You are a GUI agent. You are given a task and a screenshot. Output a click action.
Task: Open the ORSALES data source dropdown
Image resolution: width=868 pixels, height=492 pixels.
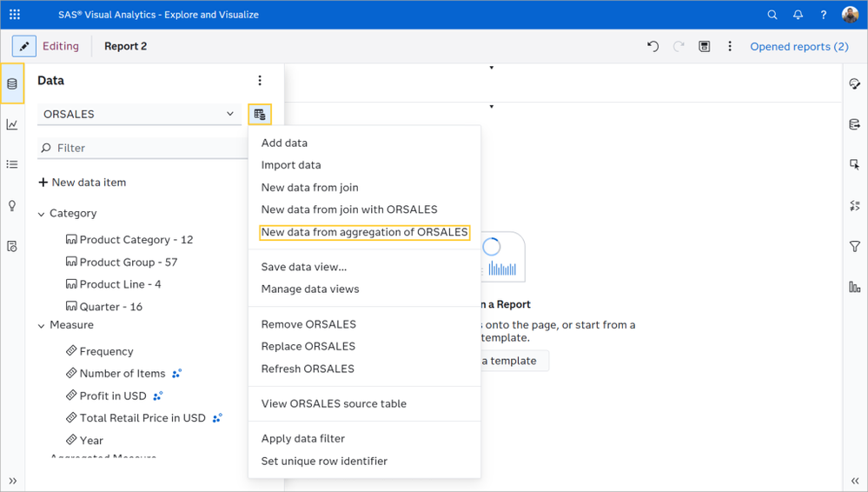click(x=140, y=114)
